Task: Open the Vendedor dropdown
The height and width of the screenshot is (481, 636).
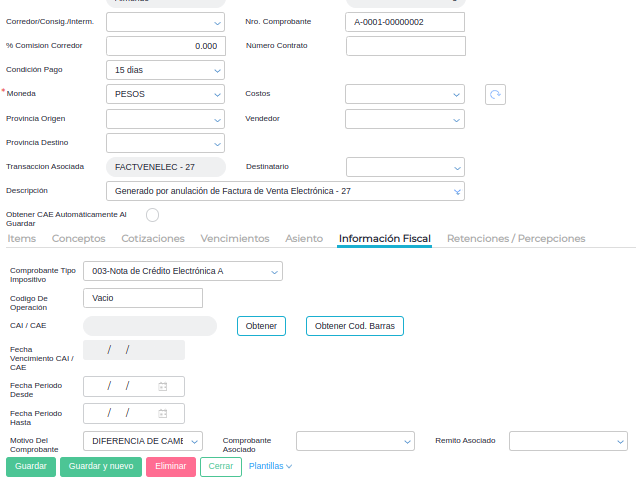Action: click(405, 119)
